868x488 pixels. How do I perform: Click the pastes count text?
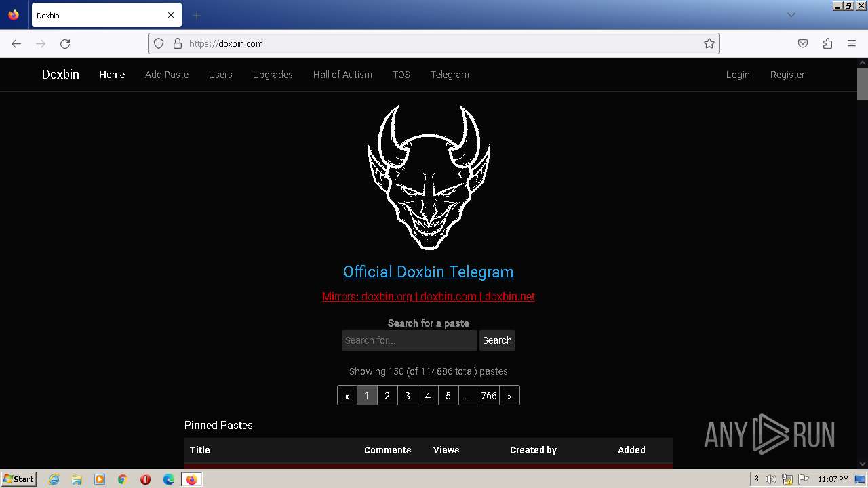pos(429,371)
